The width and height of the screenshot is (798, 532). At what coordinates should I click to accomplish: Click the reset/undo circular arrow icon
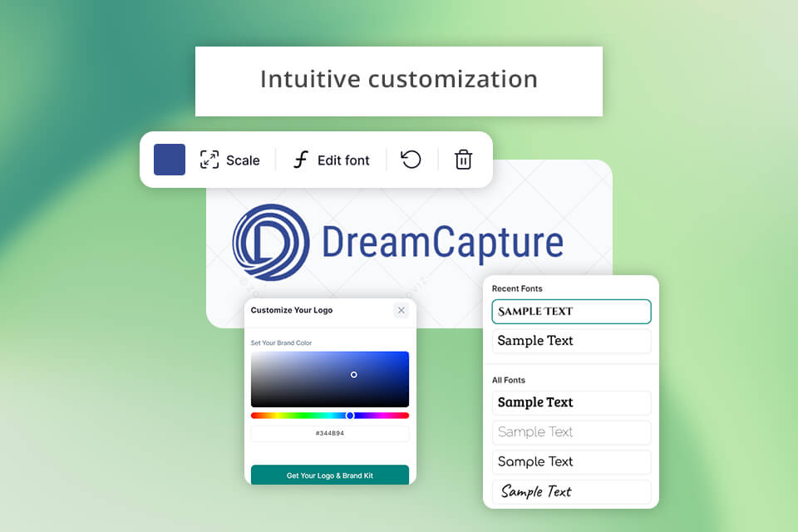pyautogui.click(x=411, y=160)
